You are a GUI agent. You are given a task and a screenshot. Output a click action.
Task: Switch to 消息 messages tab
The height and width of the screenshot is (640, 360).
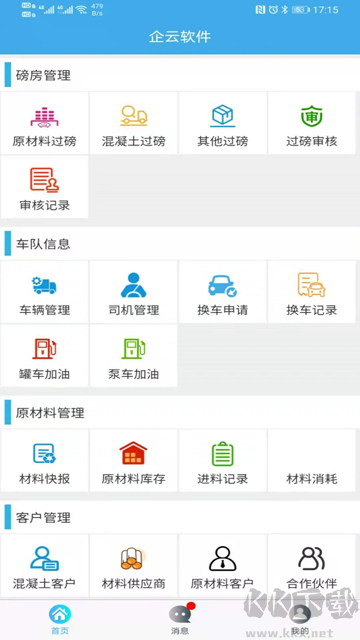[180, 620]
